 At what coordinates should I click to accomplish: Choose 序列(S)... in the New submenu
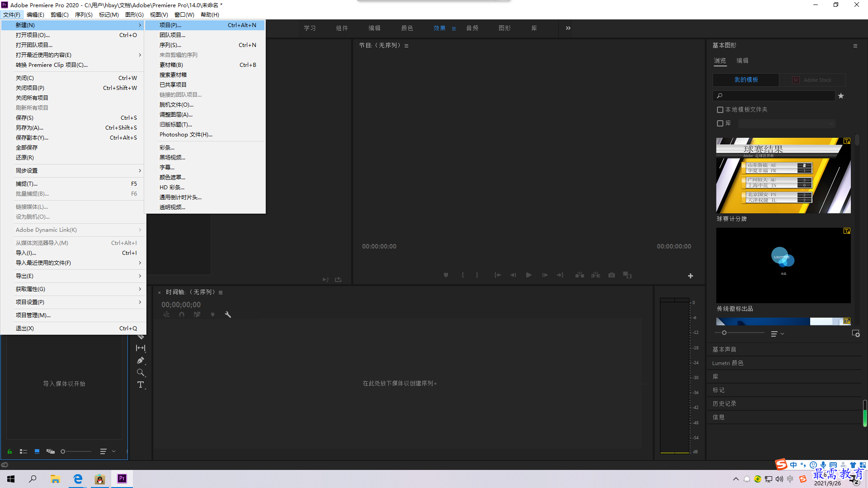(205, 45)
